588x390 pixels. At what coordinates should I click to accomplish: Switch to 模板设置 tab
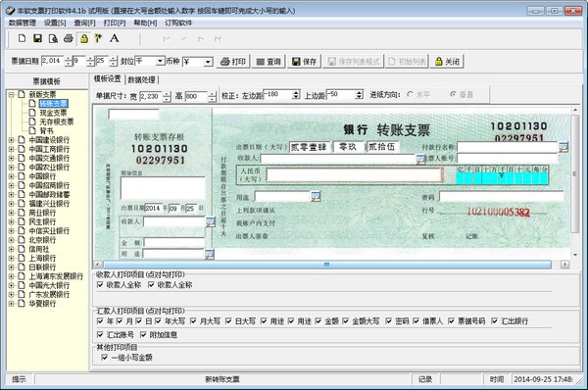pos(107,78)
